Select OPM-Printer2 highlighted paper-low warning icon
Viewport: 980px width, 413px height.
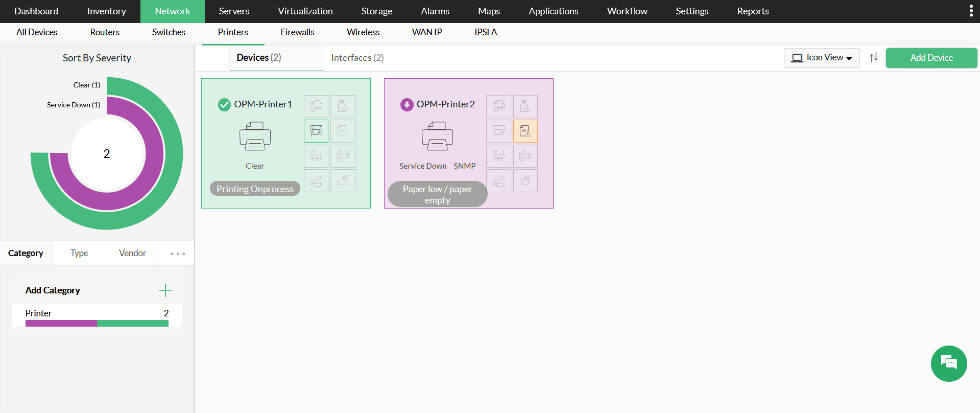coord(525,131)
